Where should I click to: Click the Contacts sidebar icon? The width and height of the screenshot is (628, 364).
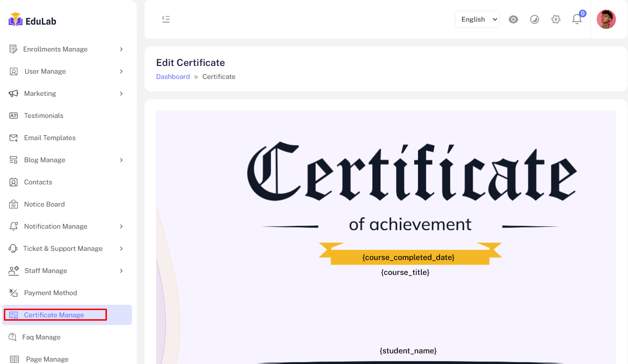[x=13, y=182]
